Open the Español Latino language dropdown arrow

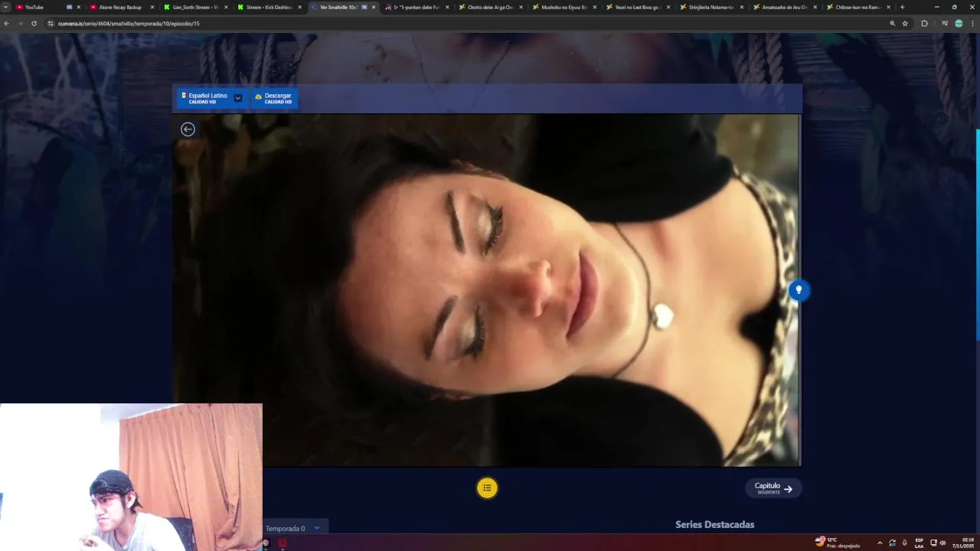pyautogui.click(x=238, y=98)
